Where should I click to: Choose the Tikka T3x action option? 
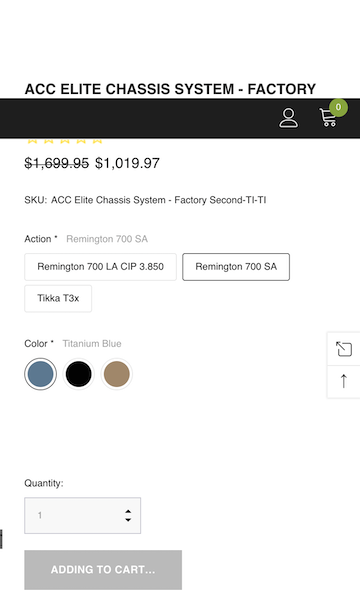point(58,298)
